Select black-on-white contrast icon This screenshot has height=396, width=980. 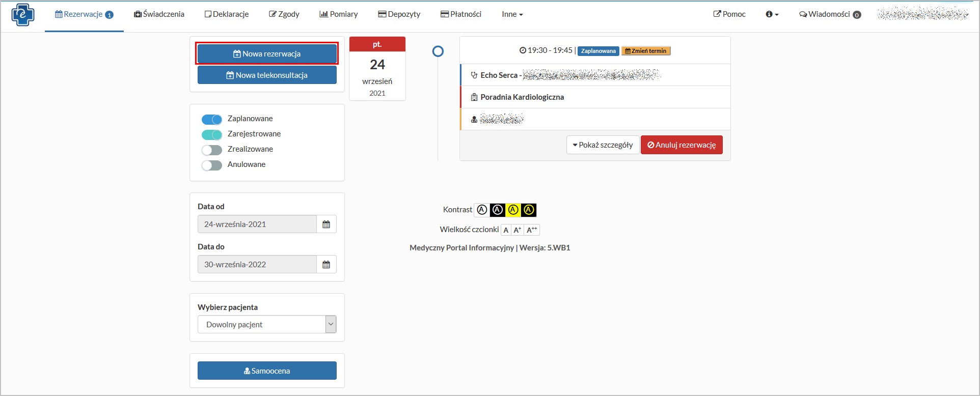(482, 210)
